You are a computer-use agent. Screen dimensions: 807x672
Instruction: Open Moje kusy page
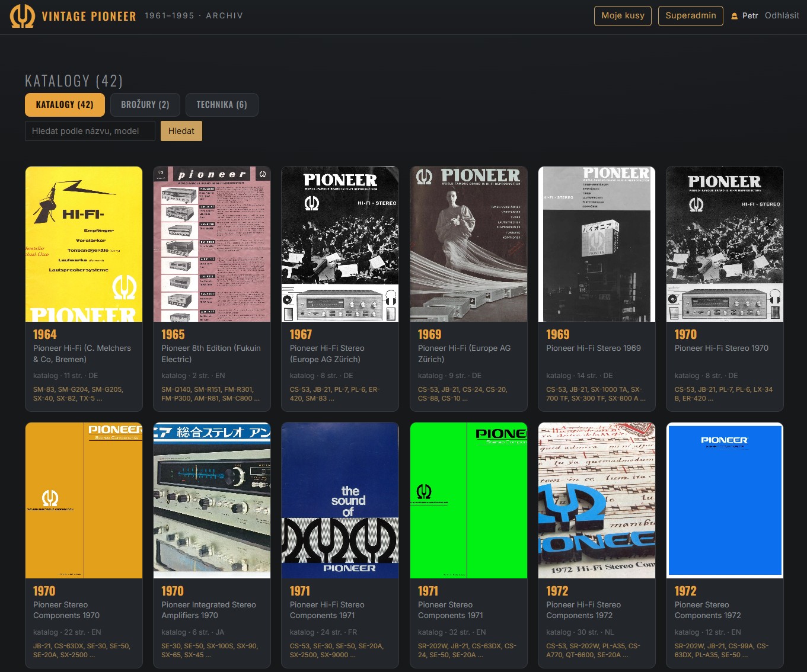(623, 15)
